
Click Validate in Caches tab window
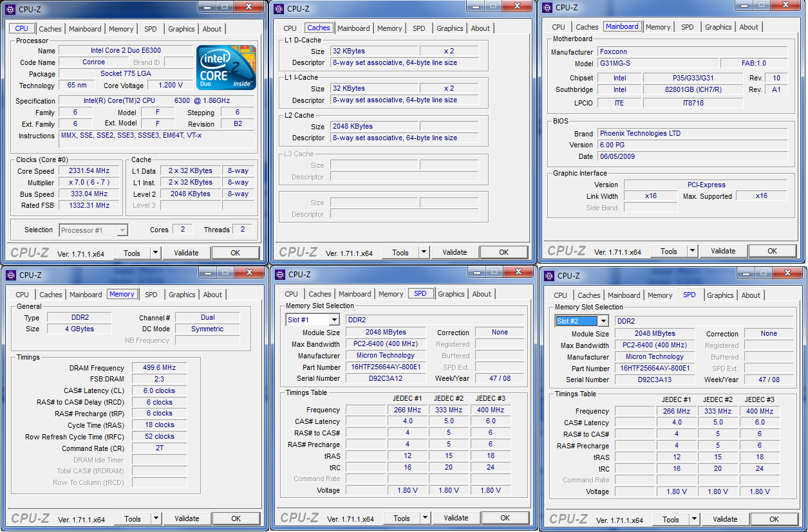pos(455,252)
